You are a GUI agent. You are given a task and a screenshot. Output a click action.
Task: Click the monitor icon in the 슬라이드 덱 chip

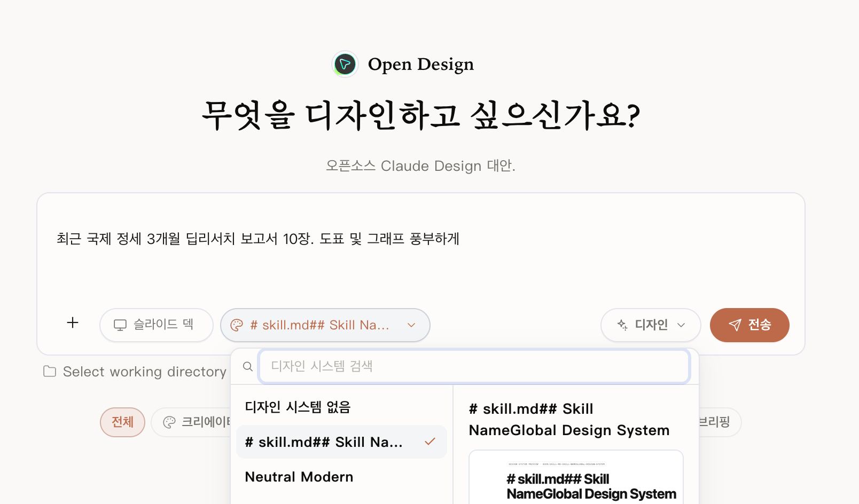coord(120,325)
